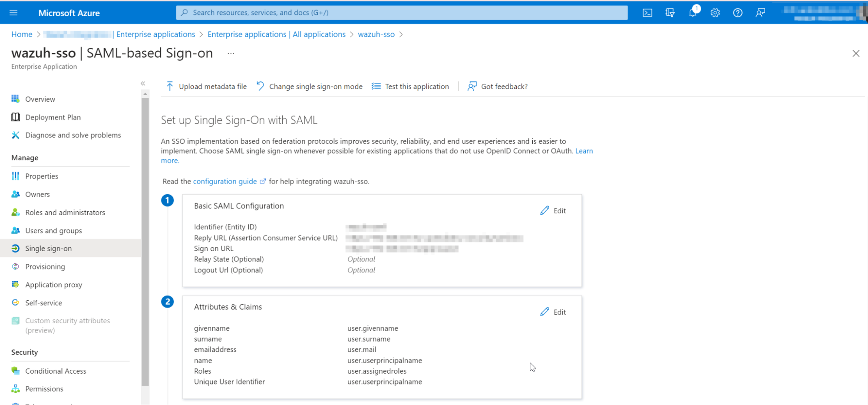Go to Home breadcrumb link

pyautogui.click(x=22, y=34)
